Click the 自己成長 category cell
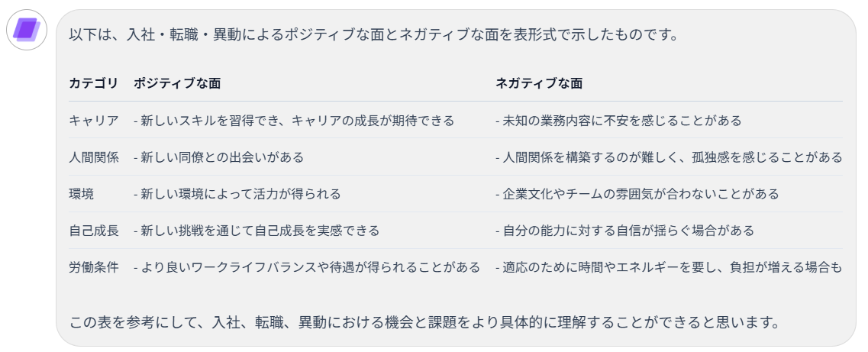This screenshot has height=352, width=868. click(x=94, y=231)
